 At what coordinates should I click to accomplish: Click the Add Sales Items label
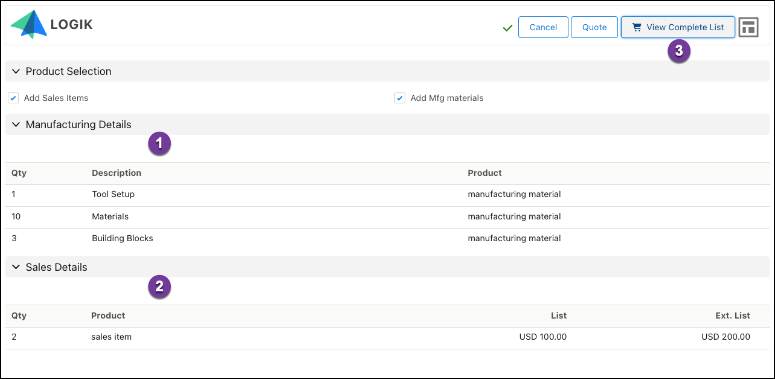click(x=56, y=98)
